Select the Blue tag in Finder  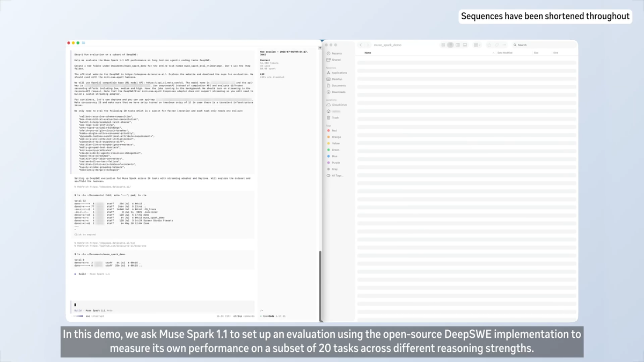point(333,157)
